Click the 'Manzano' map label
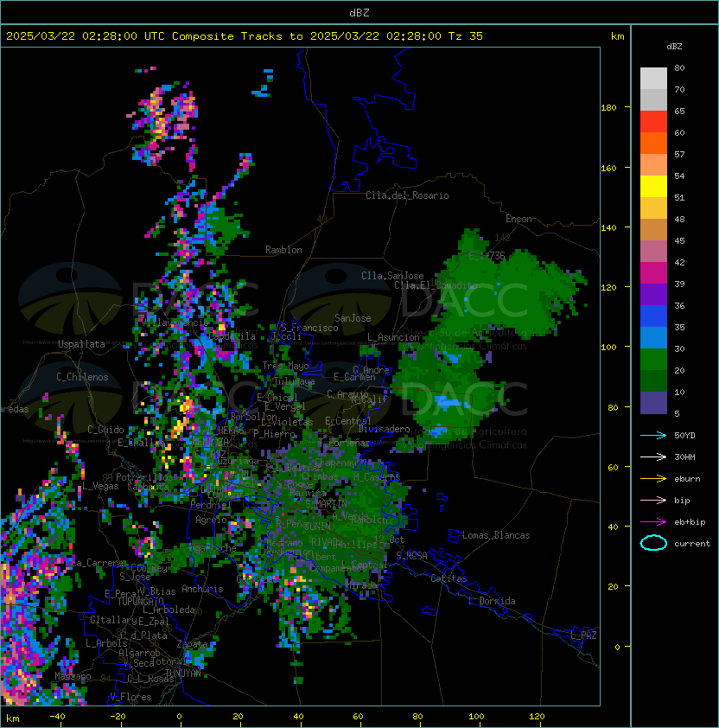Viewport: 719px width, 728px height. point(73,676)
